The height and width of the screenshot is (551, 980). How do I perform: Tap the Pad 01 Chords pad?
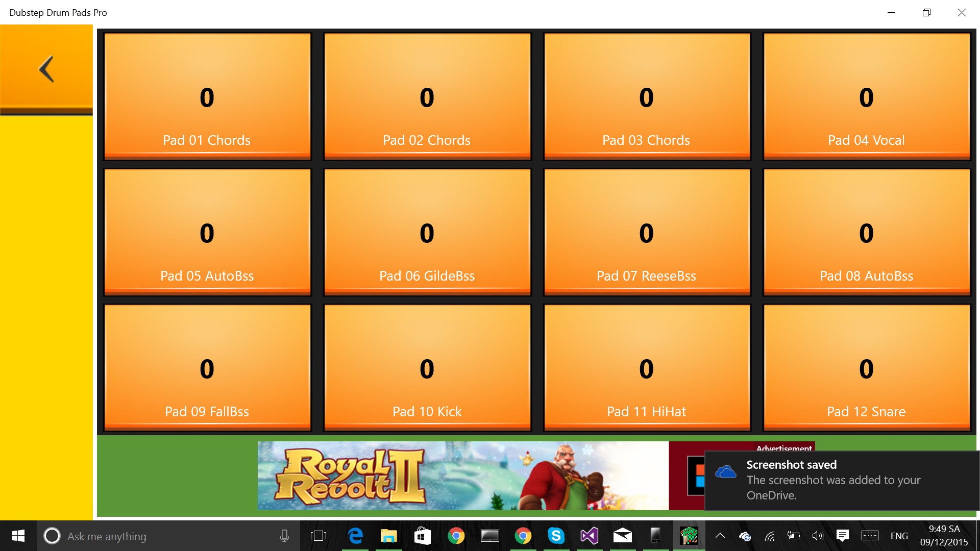pyautogui.click(x=207, y=97)
